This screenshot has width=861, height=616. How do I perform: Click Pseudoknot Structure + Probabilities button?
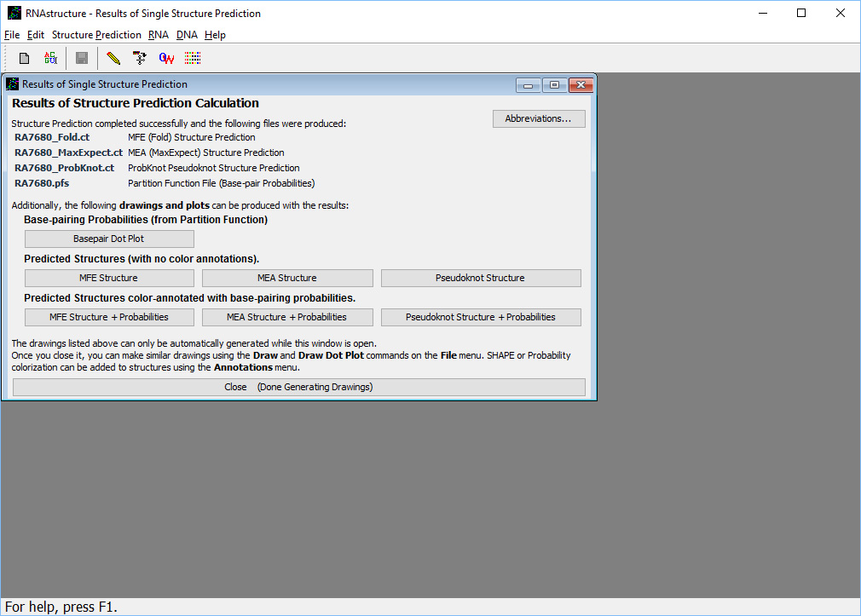[x=481, y=317]
